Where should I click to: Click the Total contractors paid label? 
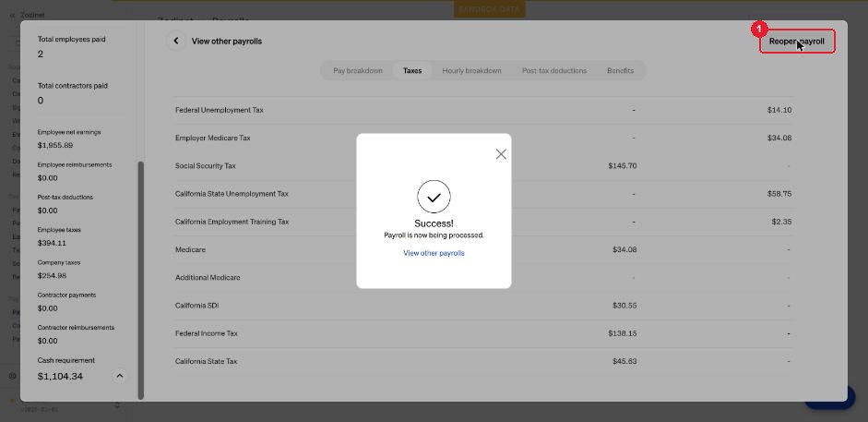click(x=73, y=86)
